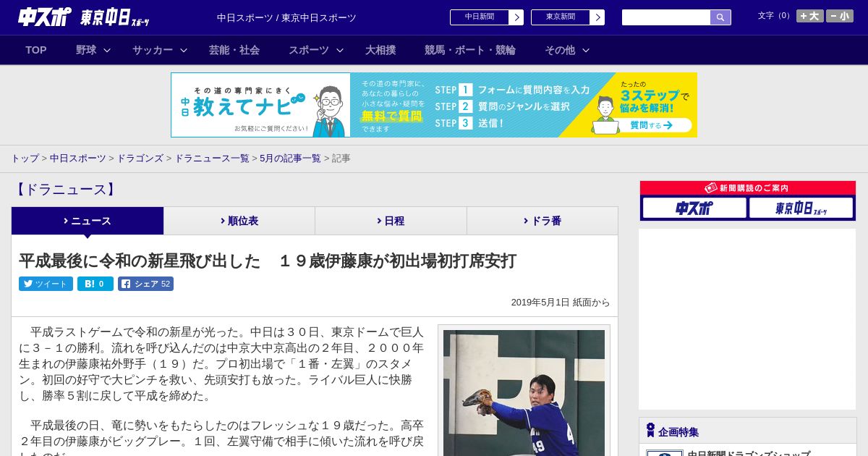Click the Facebook シェア button

tap(145, 284)
